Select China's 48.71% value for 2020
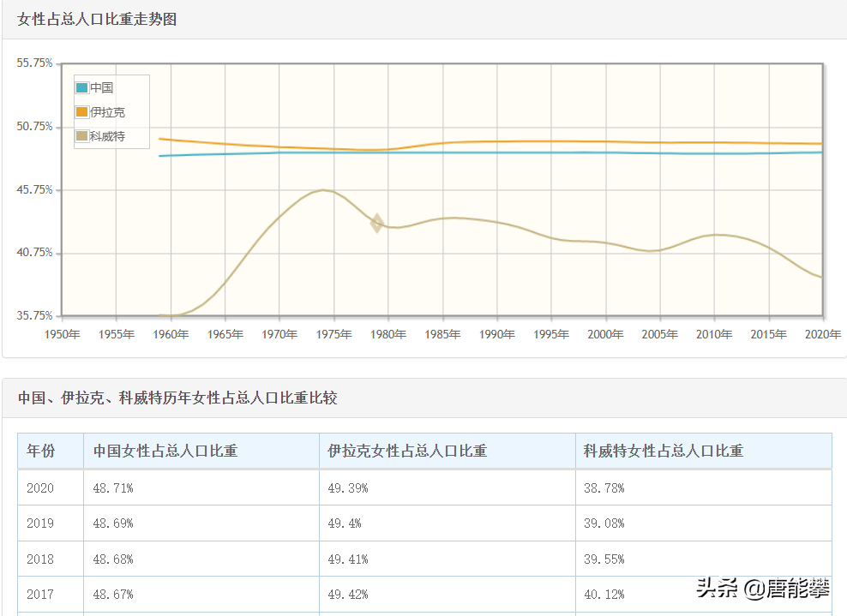 (x=116, y=487)
